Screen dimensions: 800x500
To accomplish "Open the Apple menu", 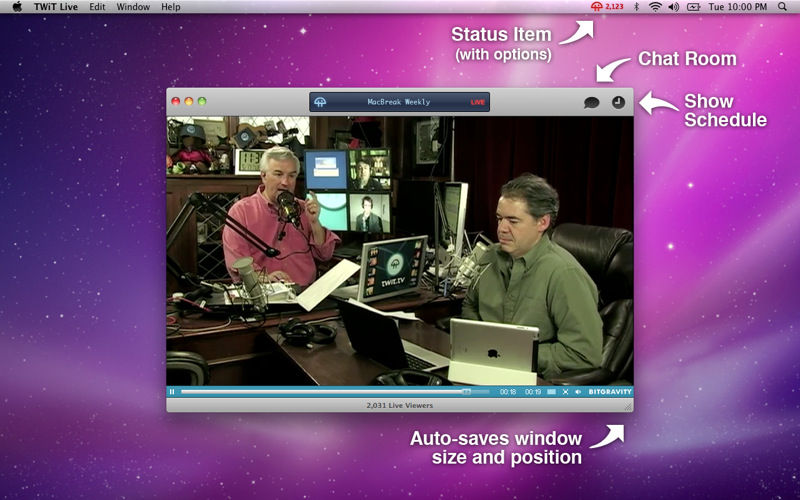I will point(17,7).
